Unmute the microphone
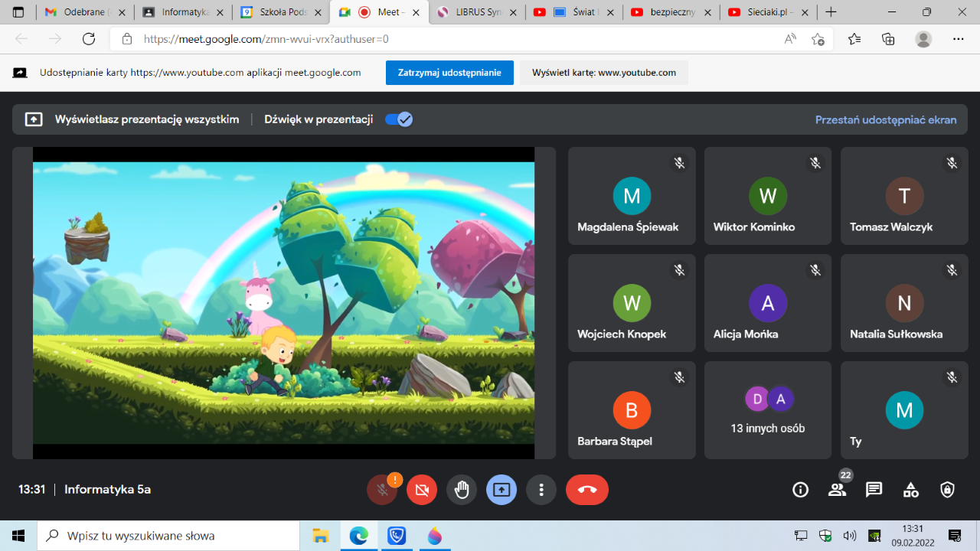Screen dimensions: 980x551 [382, 490]
